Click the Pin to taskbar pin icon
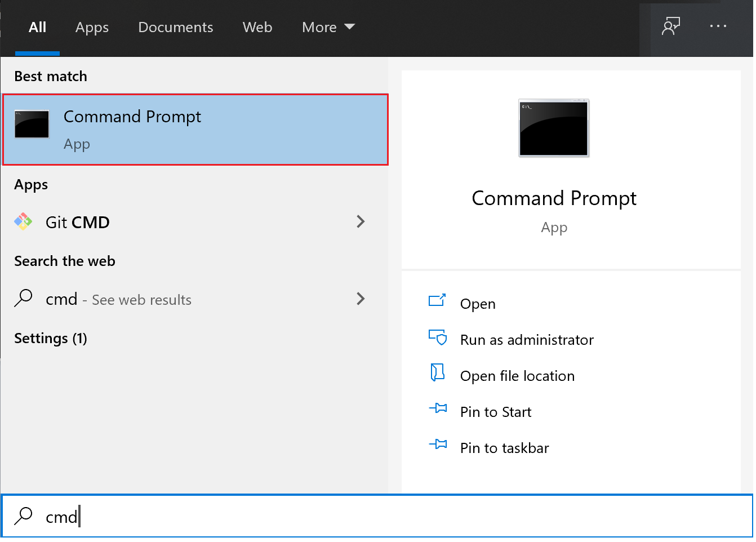This screenshot has width=756, height=542. point(438,445)
